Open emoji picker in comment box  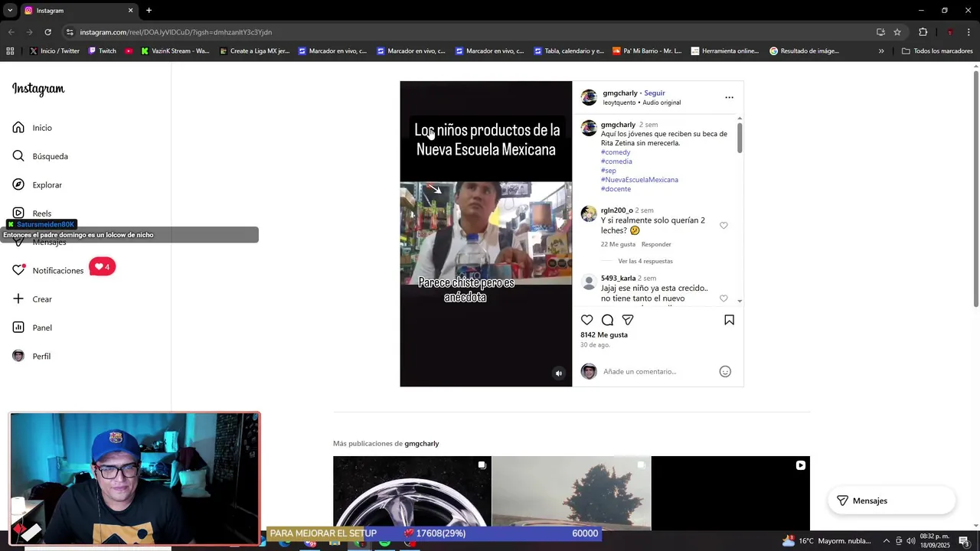725,371
